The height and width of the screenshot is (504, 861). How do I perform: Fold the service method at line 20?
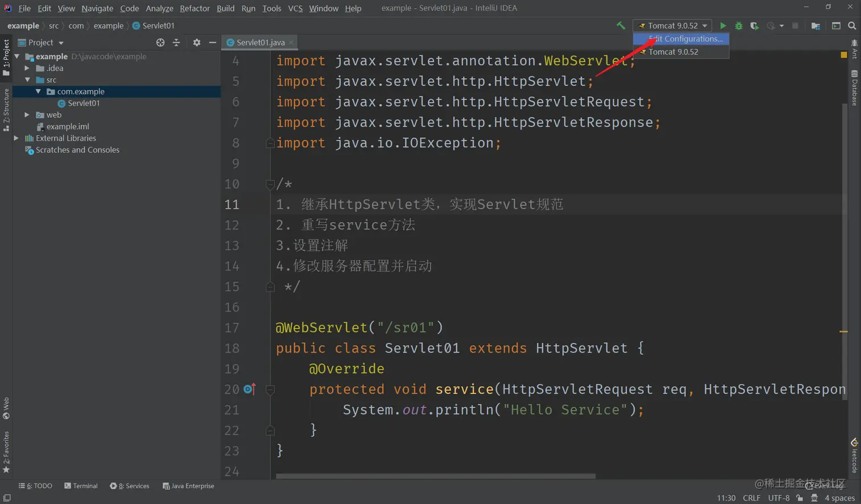click(x=270, y=390)
